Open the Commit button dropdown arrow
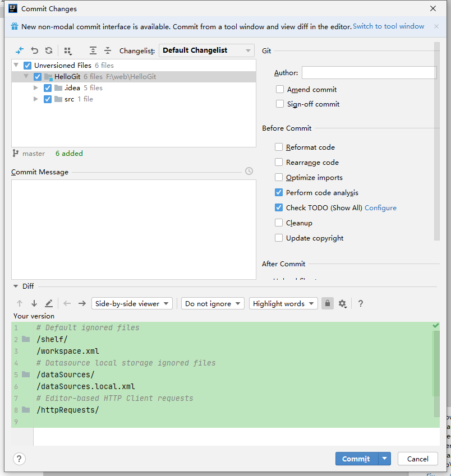The width and height of the screenshot is (451, 476). pos(384,459)
